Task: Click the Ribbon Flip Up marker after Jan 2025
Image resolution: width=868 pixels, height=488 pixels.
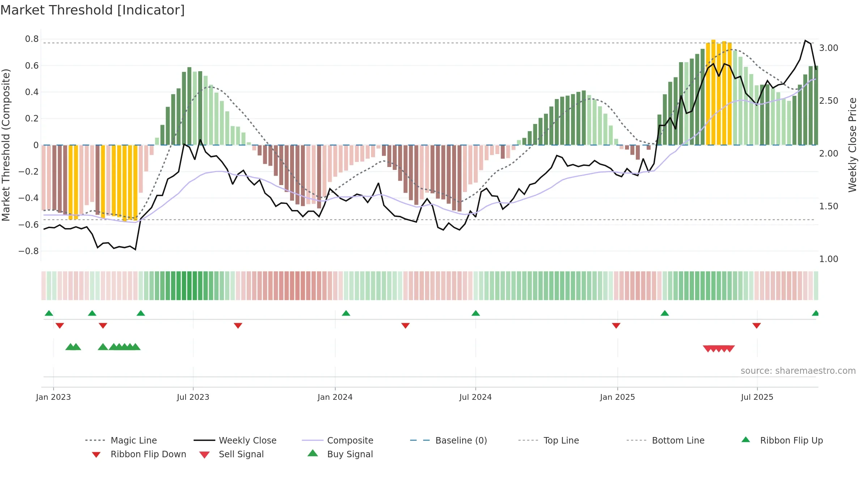Action: click(665, 313)
